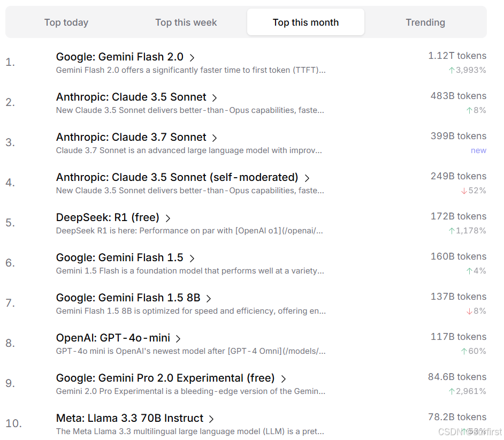This screenshot has height=440, width=504.
Task: Open Meta: Llama 3.3 70B Instruct link
Action: coord(129,418)
